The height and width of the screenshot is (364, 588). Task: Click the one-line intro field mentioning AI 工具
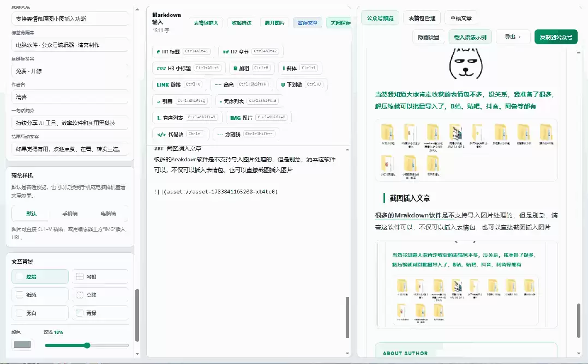(x=70, y=123)
